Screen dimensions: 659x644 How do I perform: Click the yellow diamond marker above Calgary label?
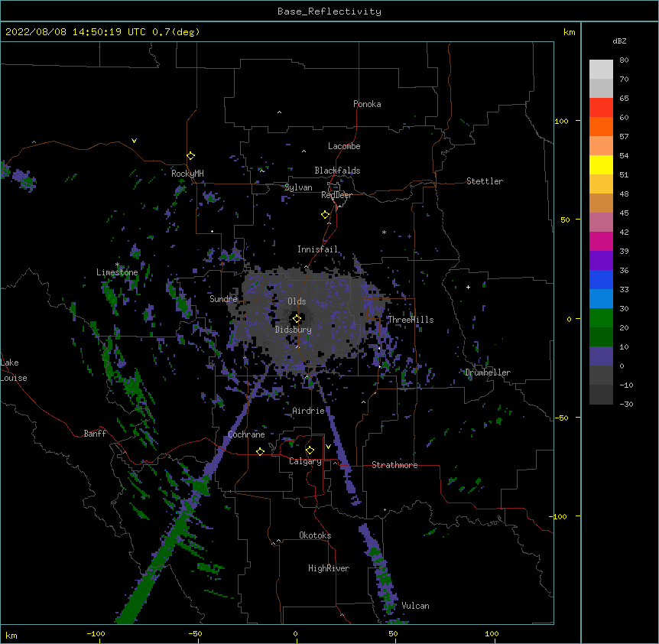[310, 450]
